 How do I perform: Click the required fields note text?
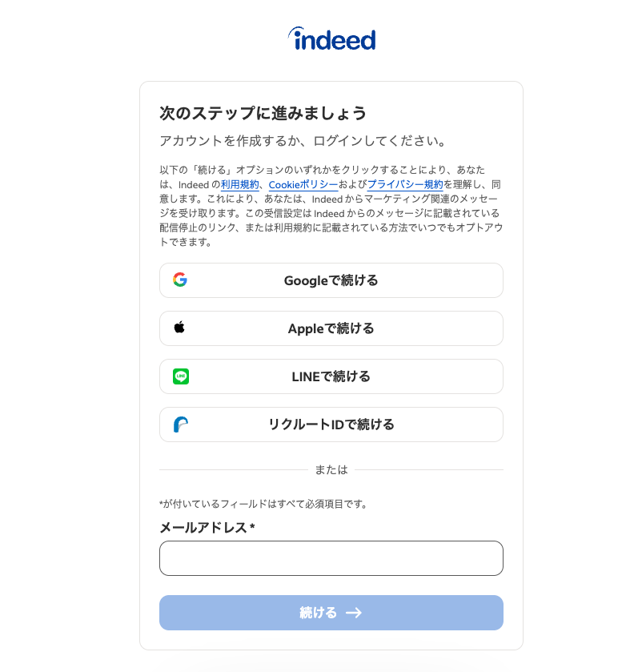point(264,503)
